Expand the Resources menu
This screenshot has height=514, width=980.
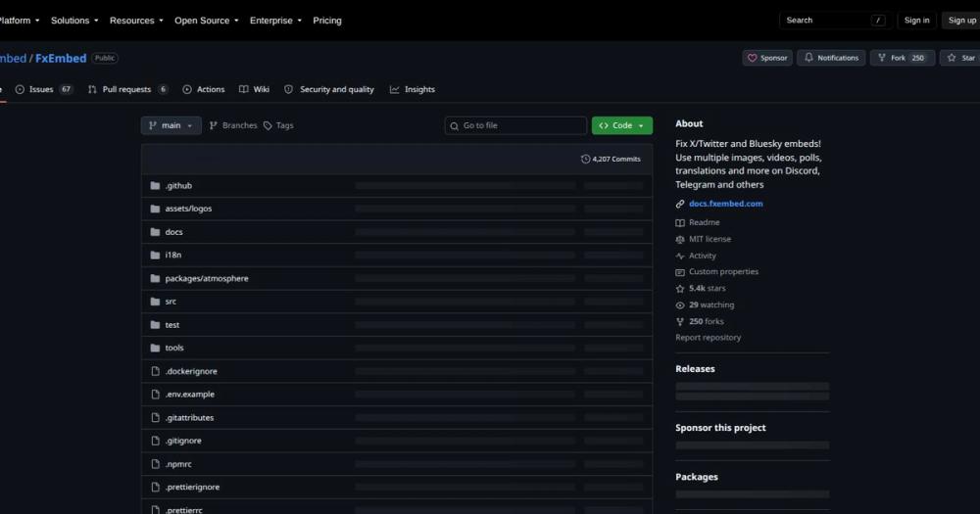click(136, 21)
